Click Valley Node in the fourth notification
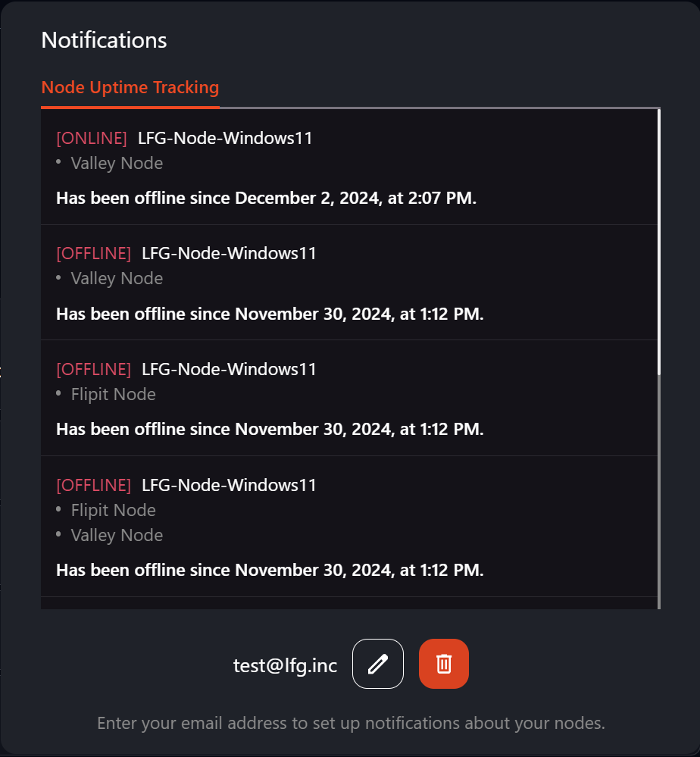 click(x=117, y=536)
